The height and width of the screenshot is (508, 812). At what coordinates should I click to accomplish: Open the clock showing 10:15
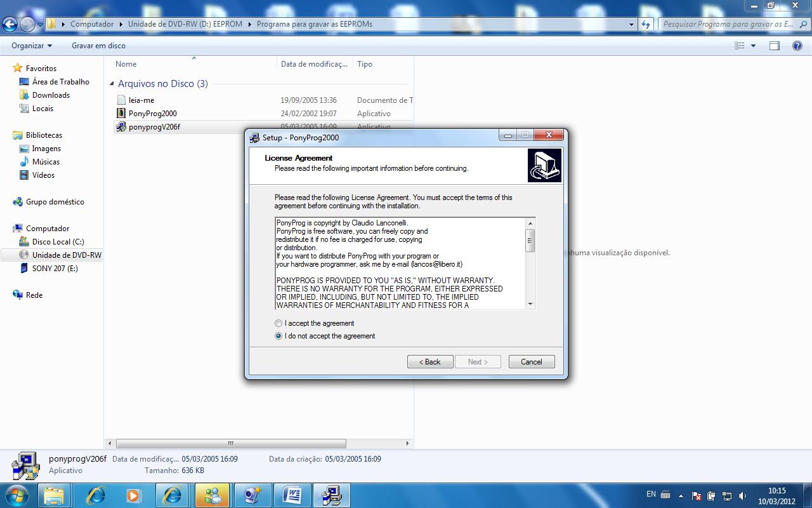pyautogui.click(x=777, y=495)
